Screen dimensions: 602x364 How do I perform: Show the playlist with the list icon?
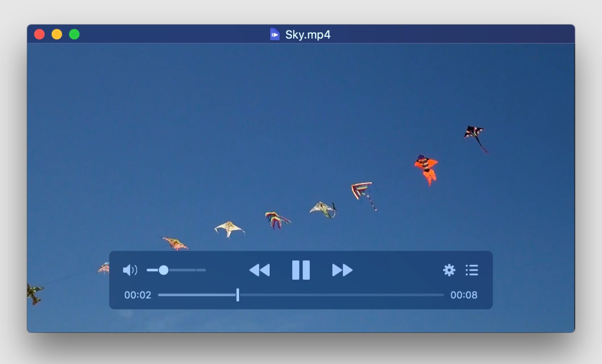(x=471, y=270)
